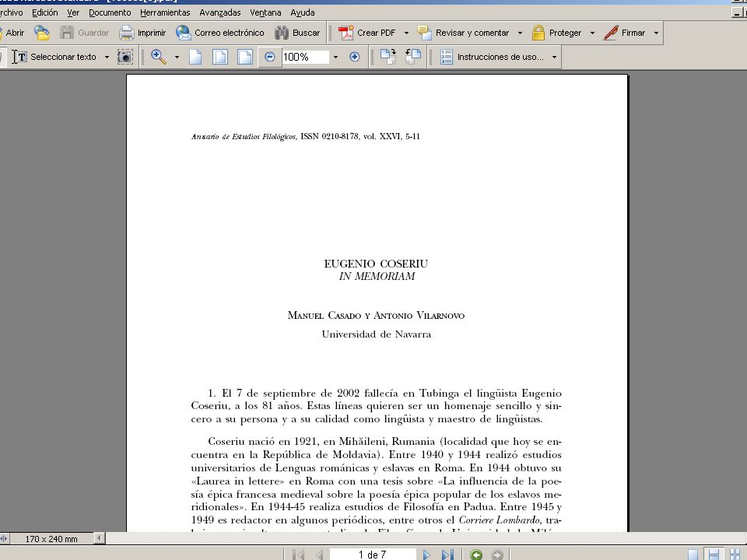Image resolution: width=747 pixels, height=560 pixels.
Task: Click Revisar y comentar
Action: click(464, 33)
